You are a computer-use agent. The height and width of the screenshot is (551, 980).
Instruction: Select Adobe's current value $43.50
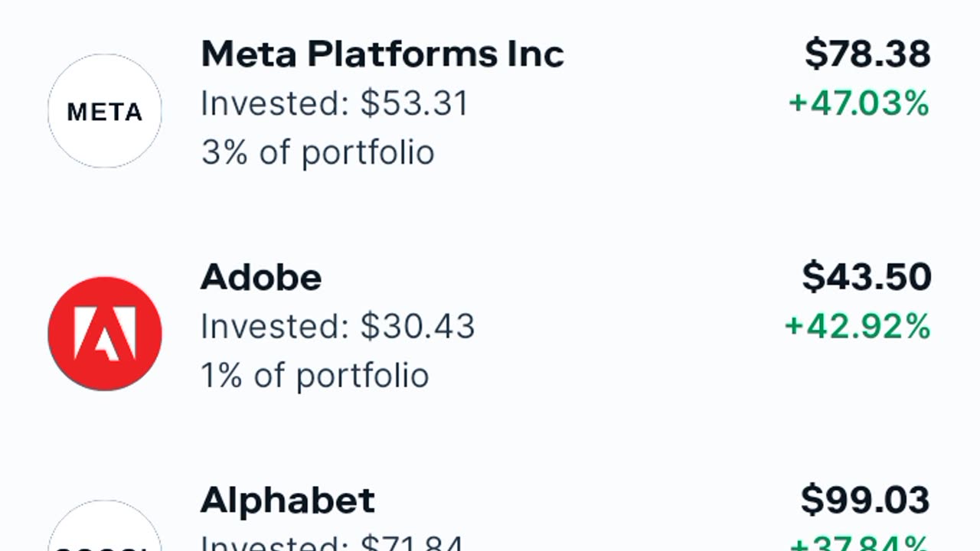[866, 277]
